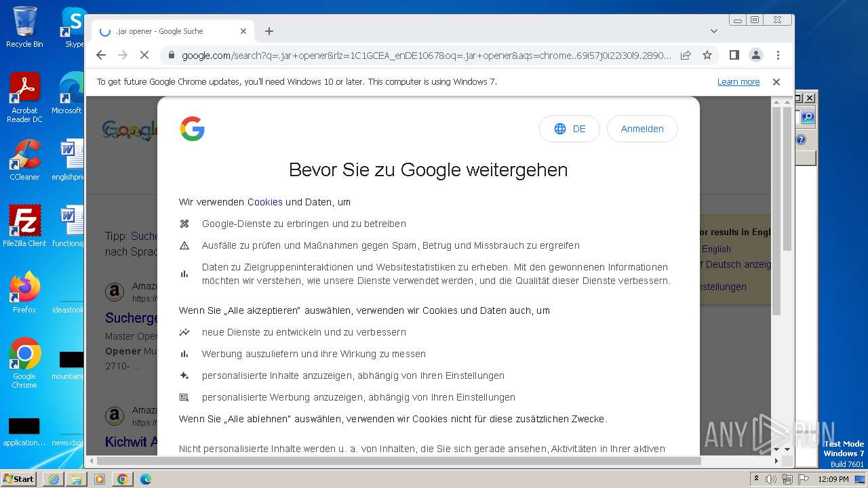This screenshot has height=488, width=868.
Task: Open Chrome side panel icon
Action: (734, 55)
